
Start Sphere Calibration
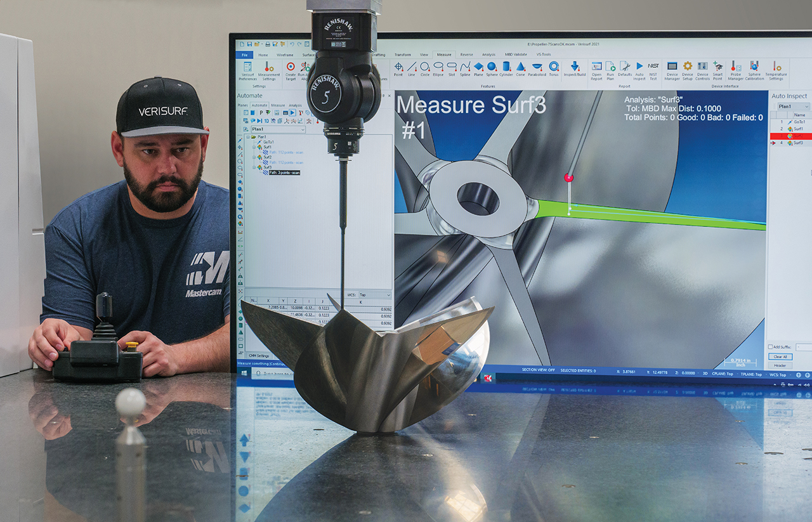(754, 70)
